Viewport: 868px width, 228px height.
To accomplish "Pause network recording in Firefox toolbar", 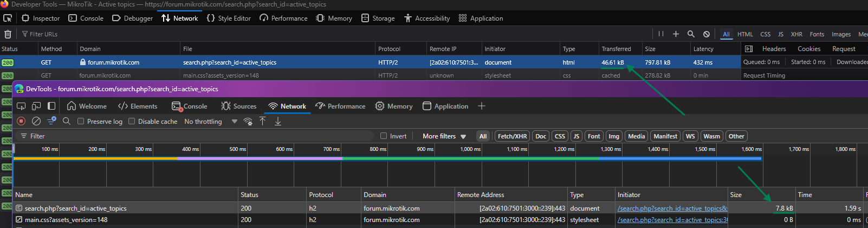I will pyautogui.click(x=660, y=34).
